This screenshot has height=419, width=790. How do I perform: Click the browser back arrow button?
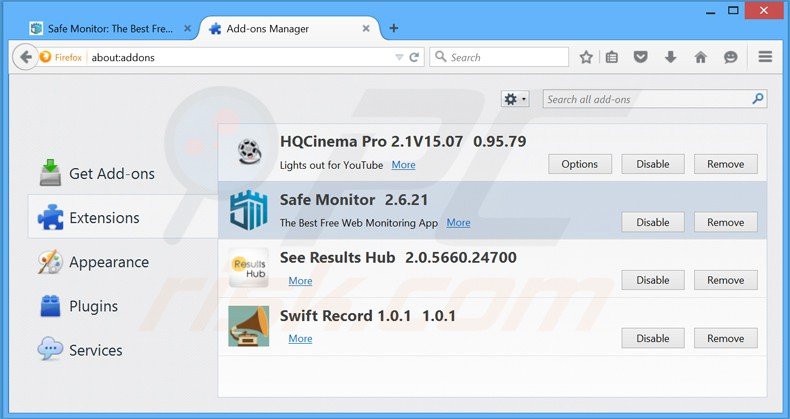point(25,57)
